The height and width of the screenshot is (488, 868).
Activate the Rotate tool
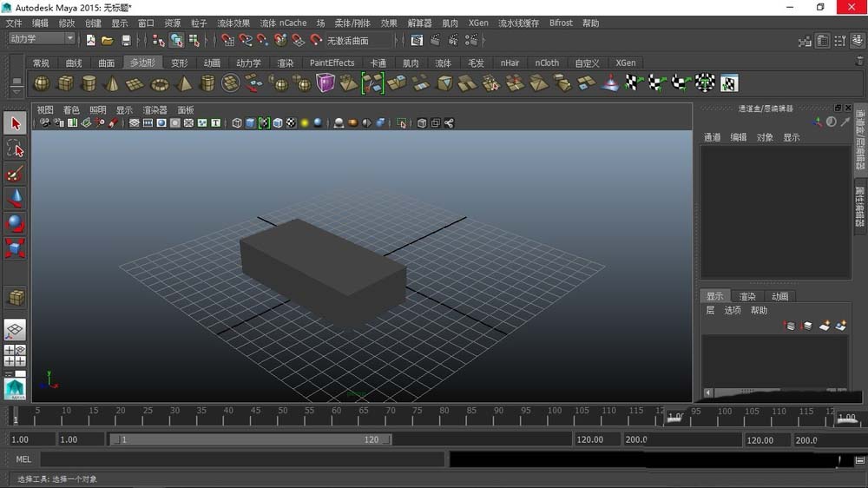15,223
